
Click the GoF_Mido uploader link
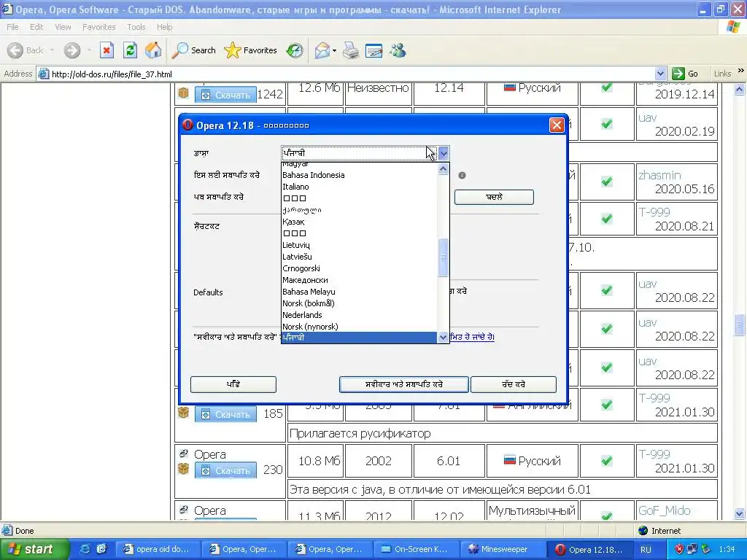664,510
